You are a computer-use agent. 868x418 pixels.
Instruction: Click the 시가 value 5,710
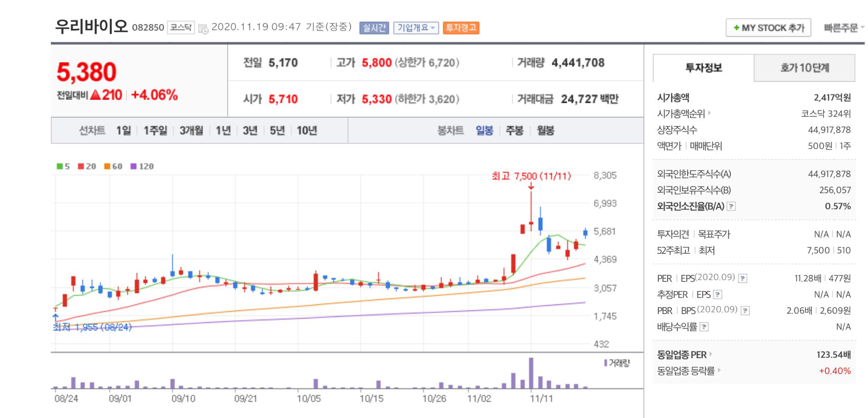point(283,99)
